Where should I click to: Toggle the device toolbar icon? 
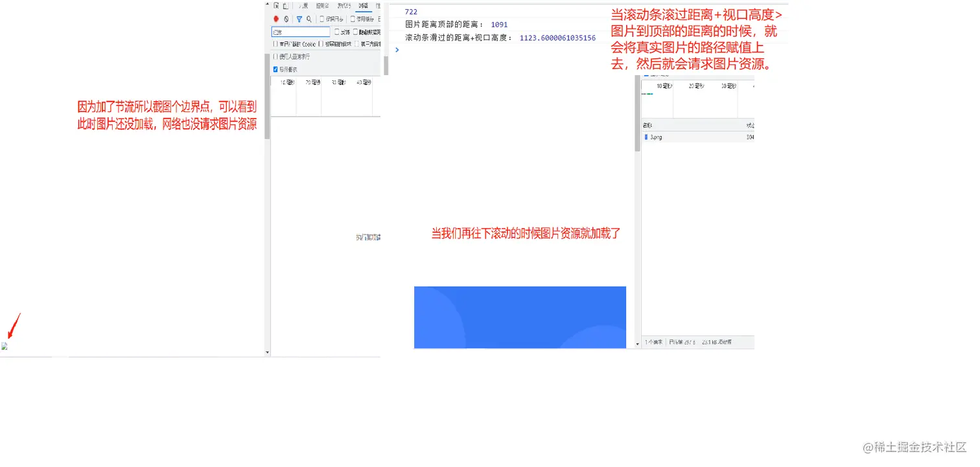pyautogui.click(x=285, y=6)
